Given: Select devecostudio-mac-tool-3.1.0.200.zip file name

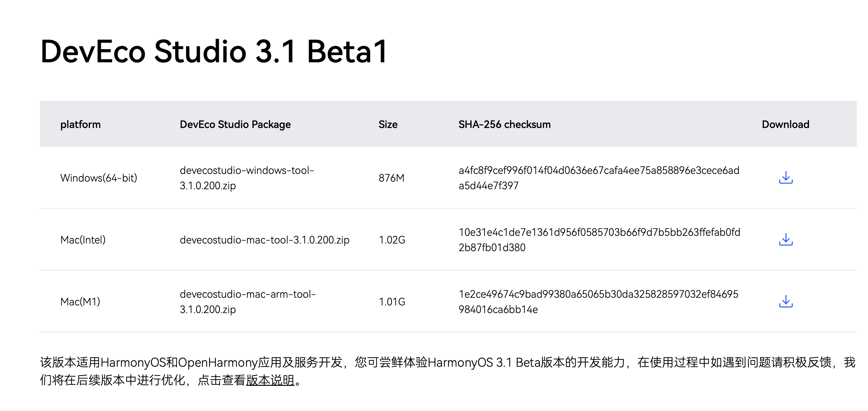Looking at the screenshot, I should click(x=265, y=240).
